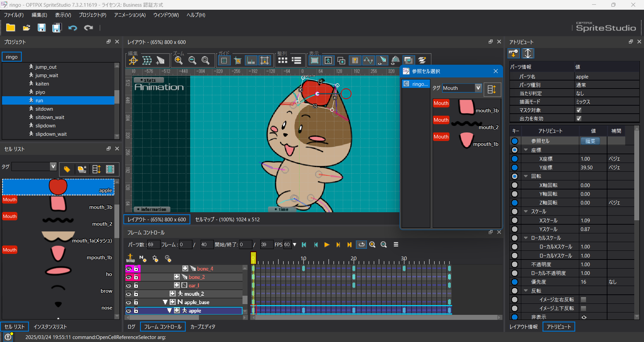Toggle the grid guide icon in layout toolbar
This screenshot has height=342, width=644.
click(x=224, y=60)
